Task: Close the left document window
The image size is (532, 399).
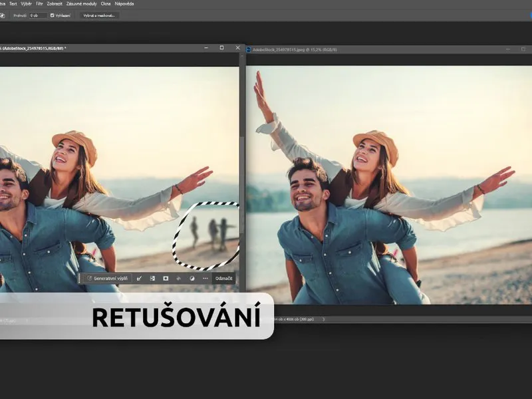Action: [x=237, y=48]
